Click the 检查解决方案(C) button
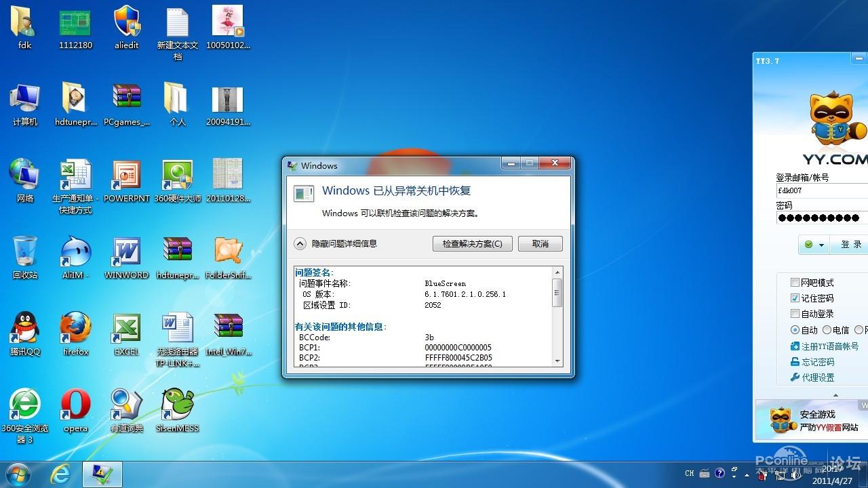The height and width of the screenshot is (488, 868). (x=473, y=243)
